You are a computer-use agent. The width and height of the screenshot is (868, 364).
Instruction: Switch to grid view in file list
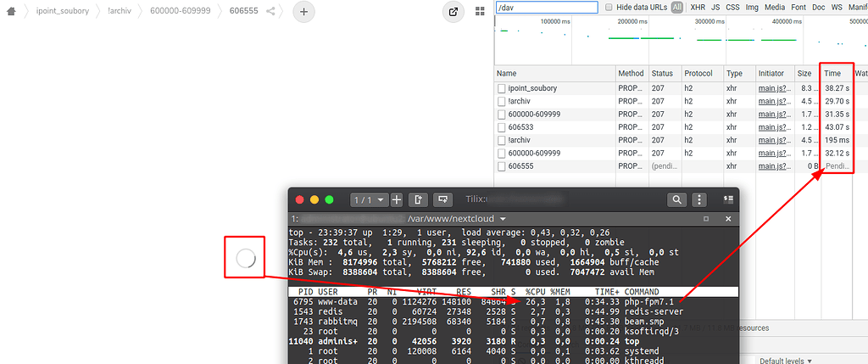pyautogui.click(x=480, y=12)
